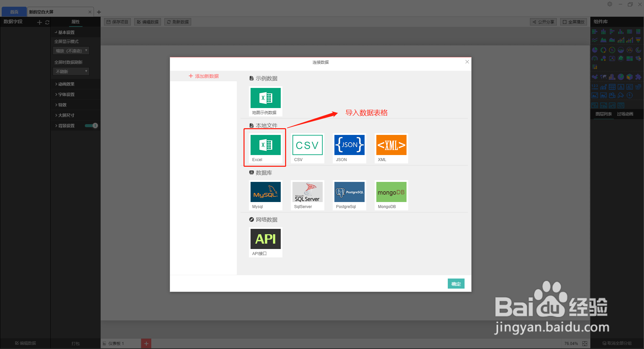Click 编辑数据 in the top toolbar
This screenshot has width=644, height=349.
click(148, 22)
